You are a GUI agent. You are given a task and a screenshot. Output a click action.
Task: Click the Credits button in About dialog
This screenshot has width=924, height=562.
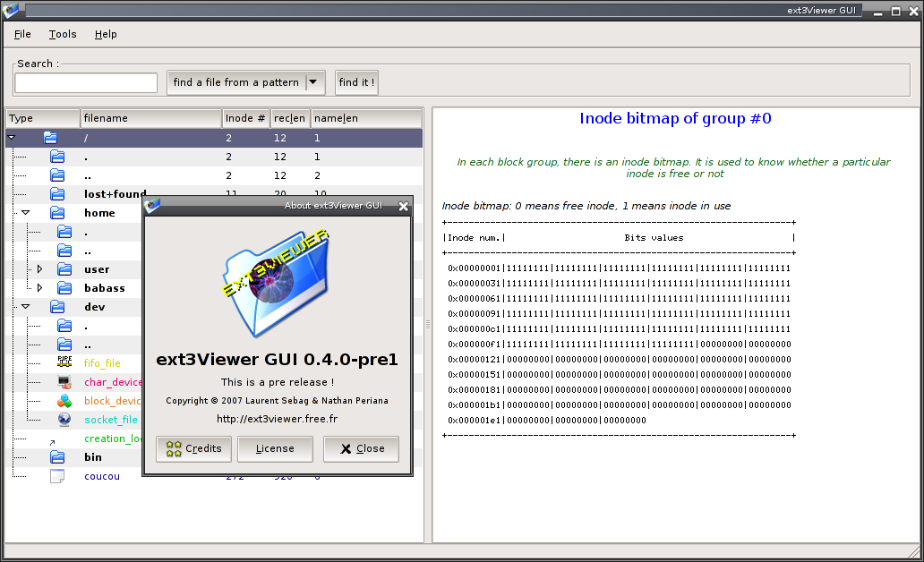(x=194, y=449)
